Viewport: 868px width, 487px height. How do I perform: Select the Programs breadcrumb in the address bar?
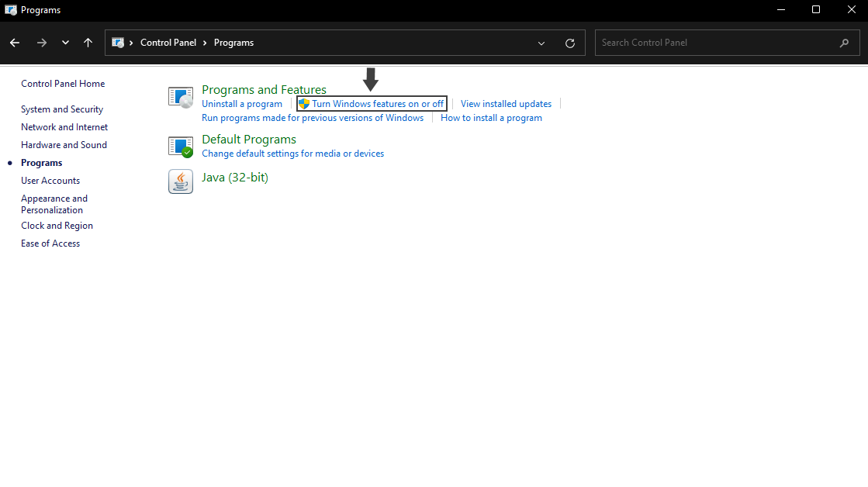tap(233, 43)
